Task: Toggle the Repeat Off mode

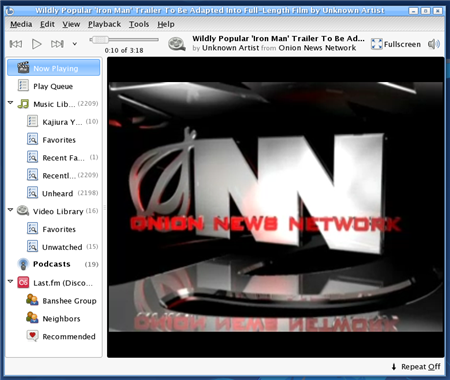Action: pyautogui.click(x=416, y=367)
